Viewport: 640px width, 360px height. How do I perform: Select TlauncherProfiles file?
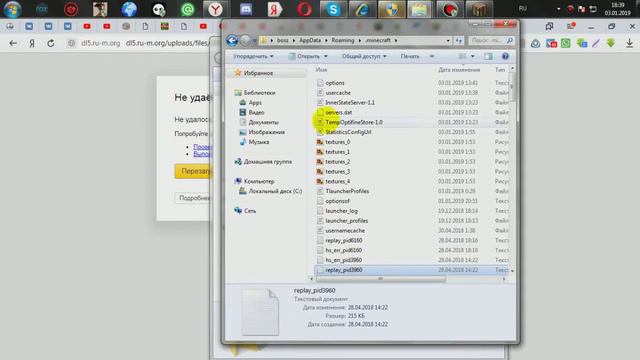point(347,191)
